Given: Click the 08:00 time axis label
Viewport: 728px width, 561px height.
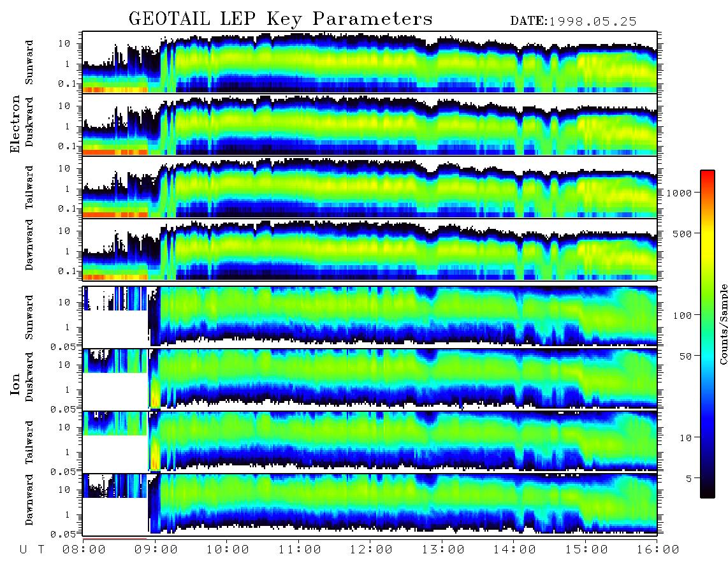Looking at the screenshot, I should tap(84, 550).
